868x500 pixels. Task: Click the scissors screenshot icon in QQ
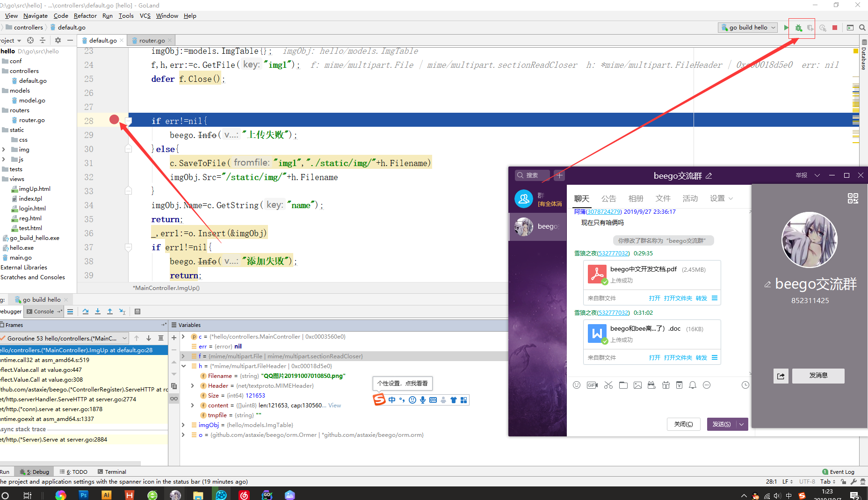[x=608, y=385]
